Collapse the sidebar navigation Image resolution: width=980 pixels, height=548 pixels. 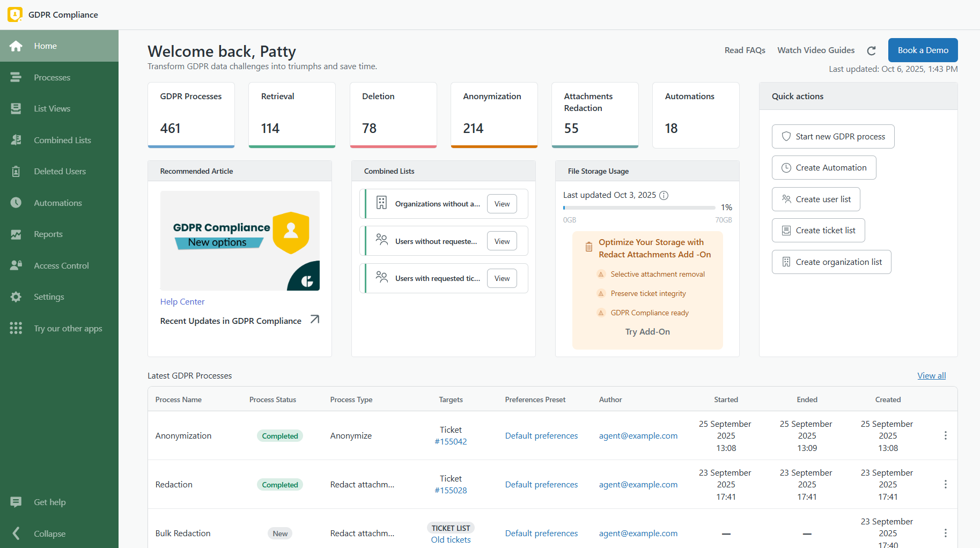16,534
